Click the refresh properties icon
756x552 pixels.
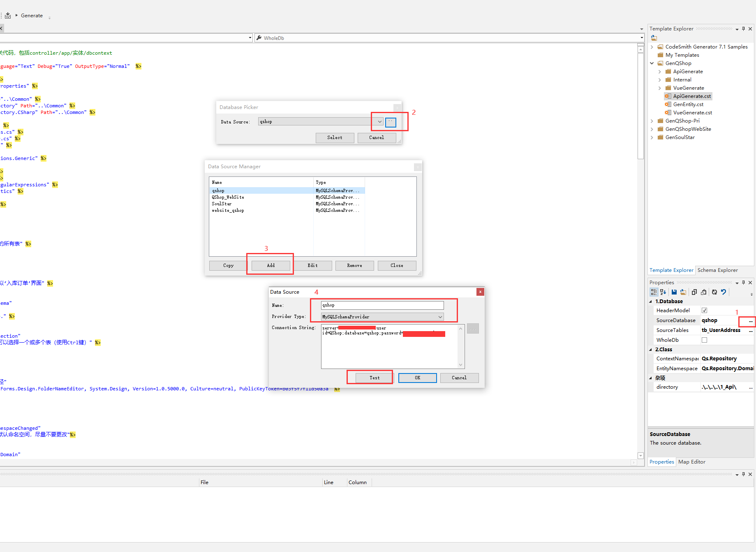click(x=714, y=292)
